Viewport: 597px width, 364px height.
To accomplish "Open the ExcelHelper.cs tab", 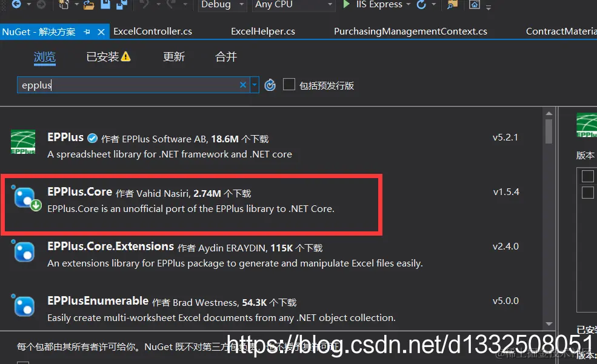I will [262, 31].
